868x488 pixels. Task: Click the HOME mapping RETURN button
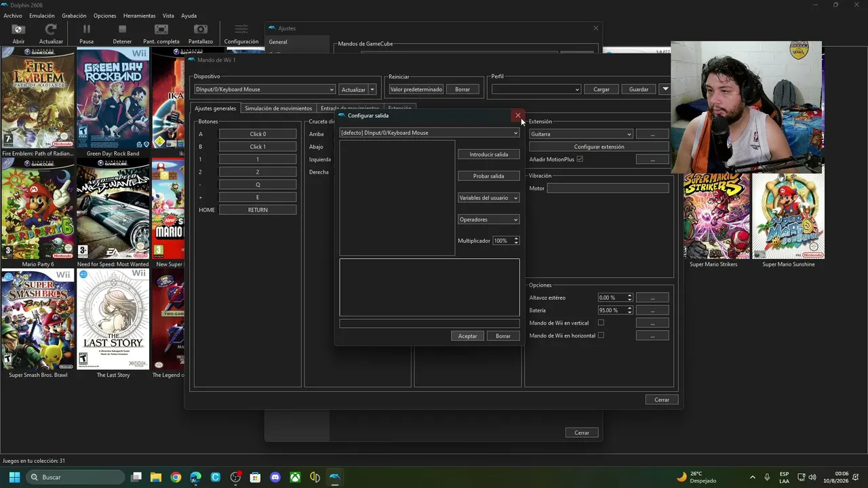pos(258,210)
